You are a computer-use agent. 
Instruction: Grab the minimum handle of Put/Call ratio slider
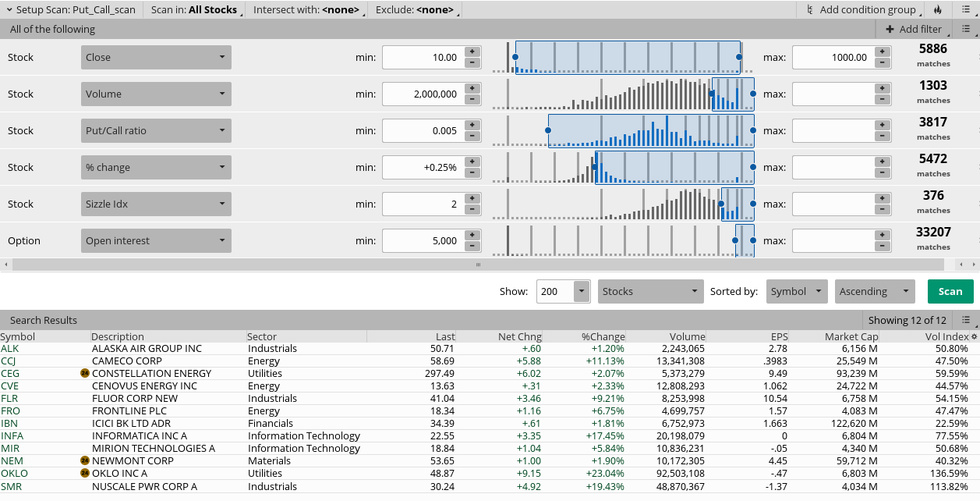tap(548, 130)
